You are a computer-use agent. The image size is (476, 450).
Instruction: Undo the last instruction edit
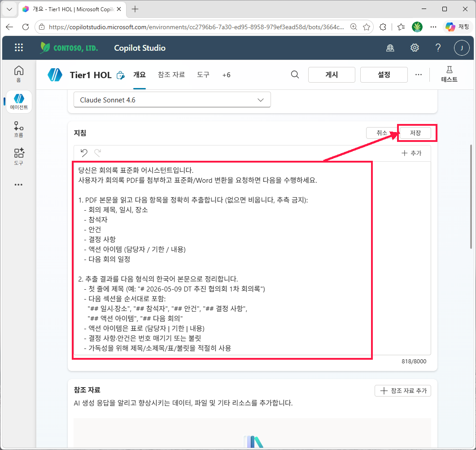tap(84, 153)
